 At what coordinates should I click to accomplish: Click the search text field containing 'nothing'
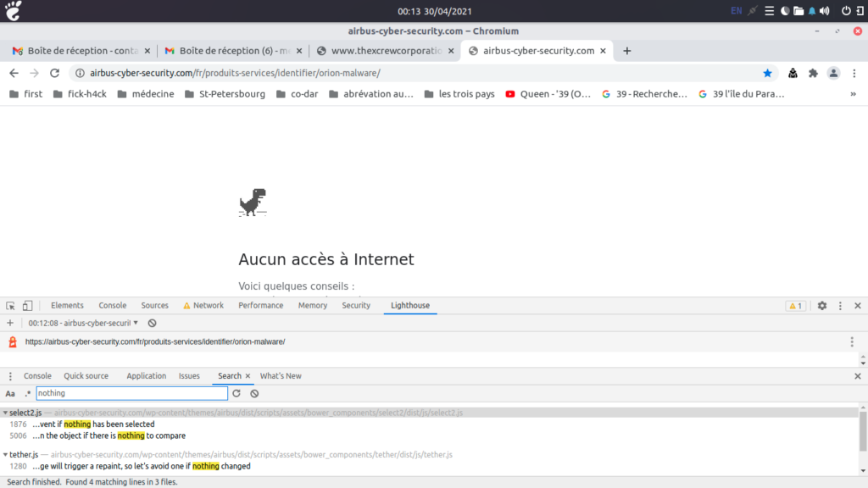pyautogui.click(x=131, y=393)
